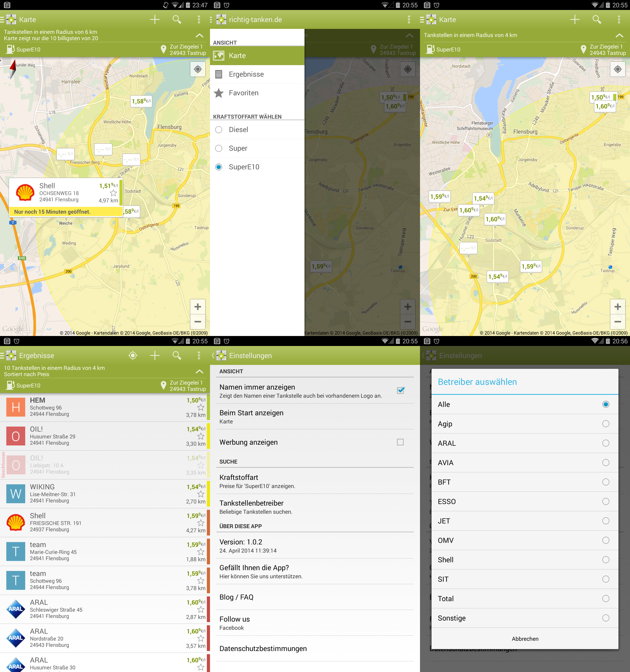Select Total operator option
The image size is (630, 672).
pos(525,599)
